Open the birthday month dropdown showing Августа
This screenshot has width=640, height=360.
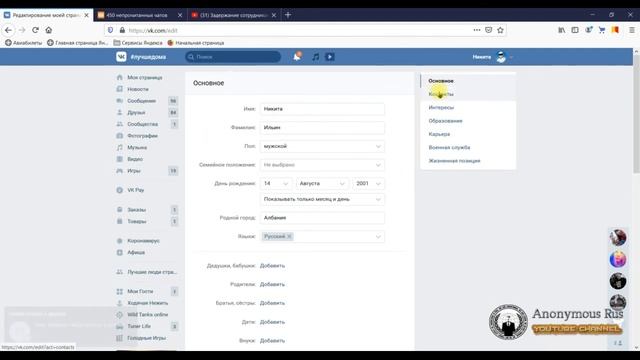click(x=322, y=184)
